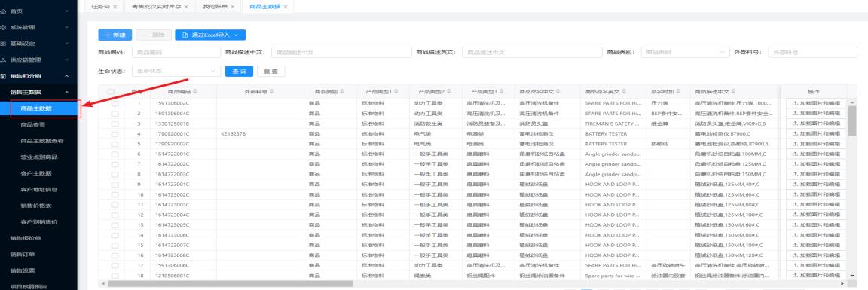Check the box for row 1591306002C
Screen dimensions: 868x290
tap(115, 103)
